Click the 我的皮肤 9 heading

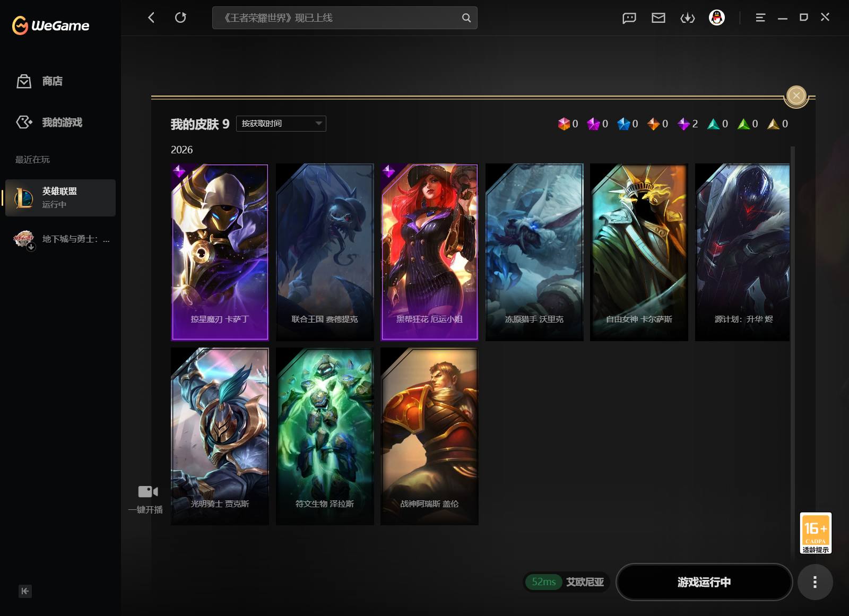pos(200,124)
